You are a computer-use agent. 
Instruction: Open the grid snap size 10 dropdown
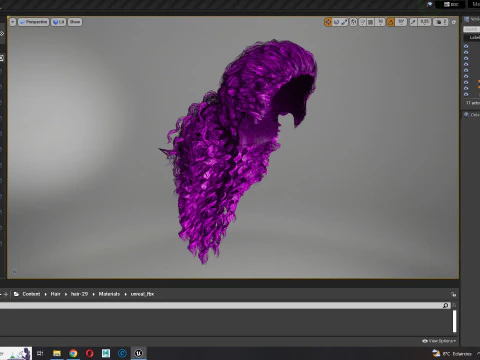click(x=380, y=22)
